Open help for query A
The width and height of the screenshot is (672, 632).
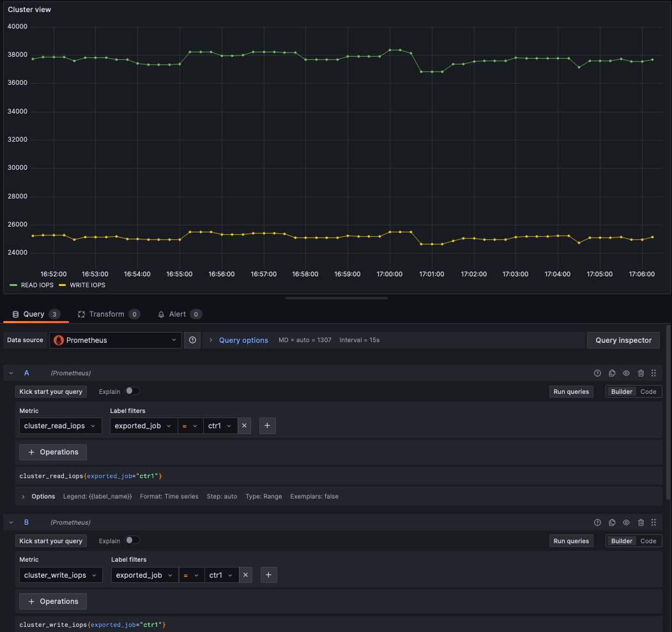[597, 373]
